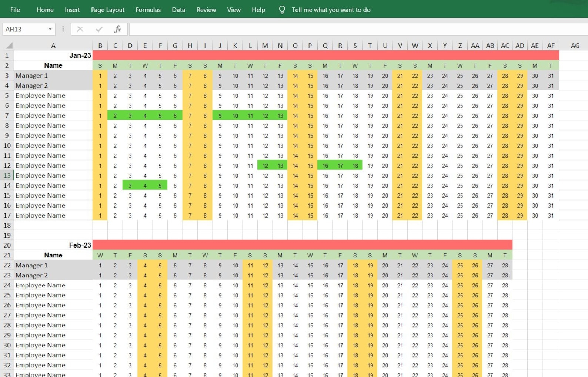Go to the Formulas tab
The image size is (588, 377).
coord(148,10)
